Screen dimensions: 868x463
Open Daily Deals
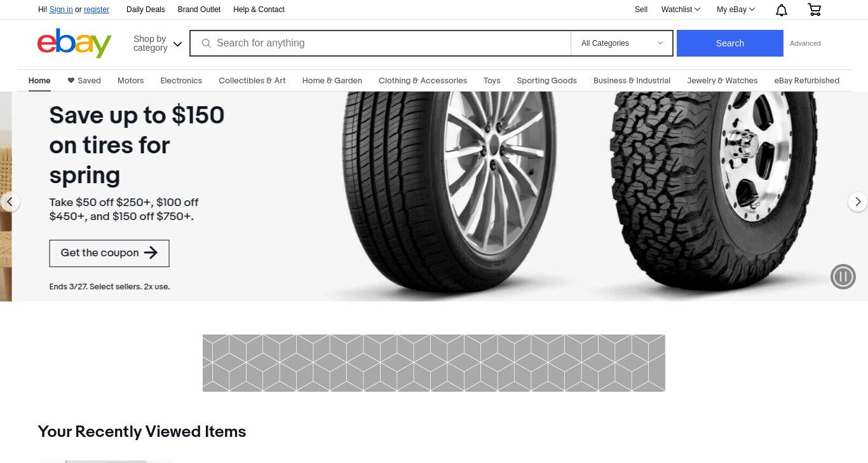coord(146,10)
